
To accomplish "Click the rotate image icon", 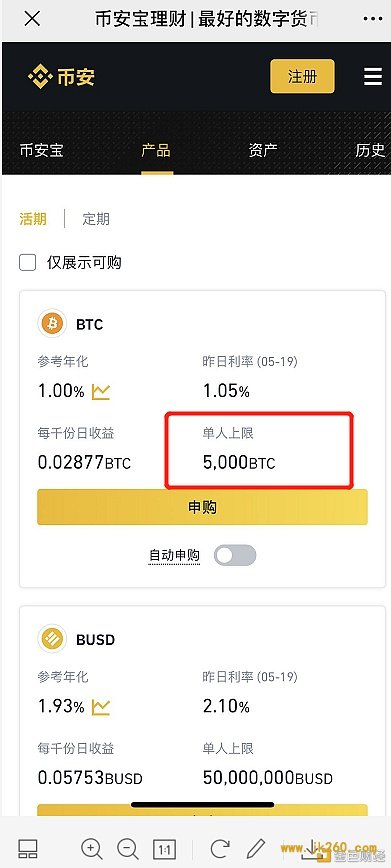I will (220, 849).
